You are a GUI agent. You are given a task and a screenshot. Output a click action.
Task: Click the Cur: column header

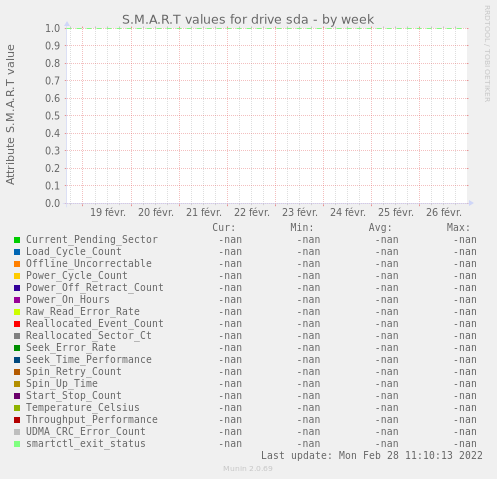coord(224,227)
